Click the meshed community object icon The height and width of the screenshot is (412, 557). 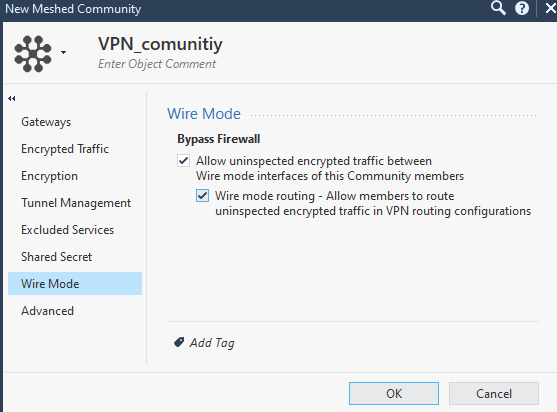[x=33, y=54]
